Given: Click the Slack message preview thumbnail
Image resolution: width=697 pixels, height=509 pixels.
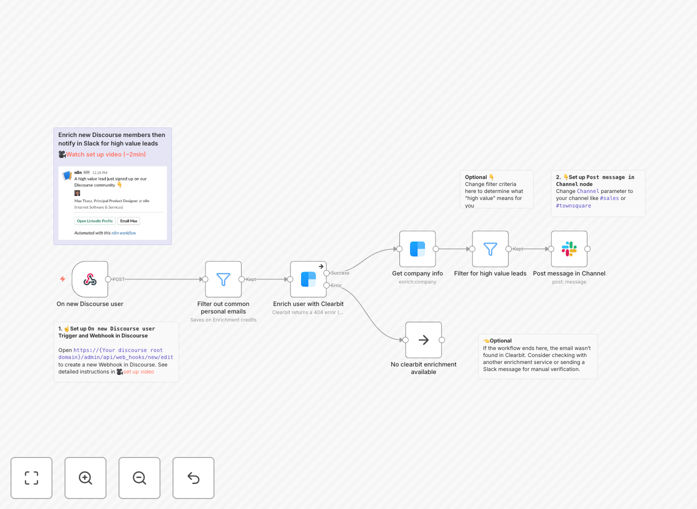Looking at the screenshot, I should click(112, 203).
